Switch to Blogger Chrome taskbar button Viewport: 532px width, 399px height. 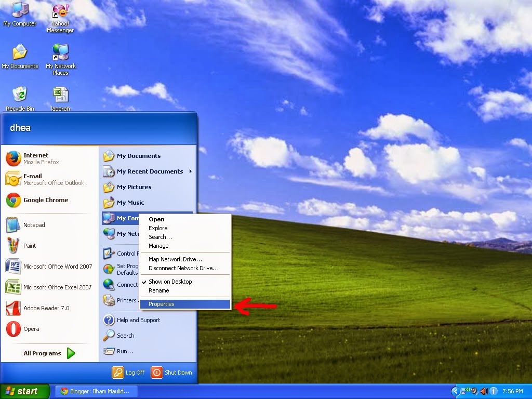(96, 391)
